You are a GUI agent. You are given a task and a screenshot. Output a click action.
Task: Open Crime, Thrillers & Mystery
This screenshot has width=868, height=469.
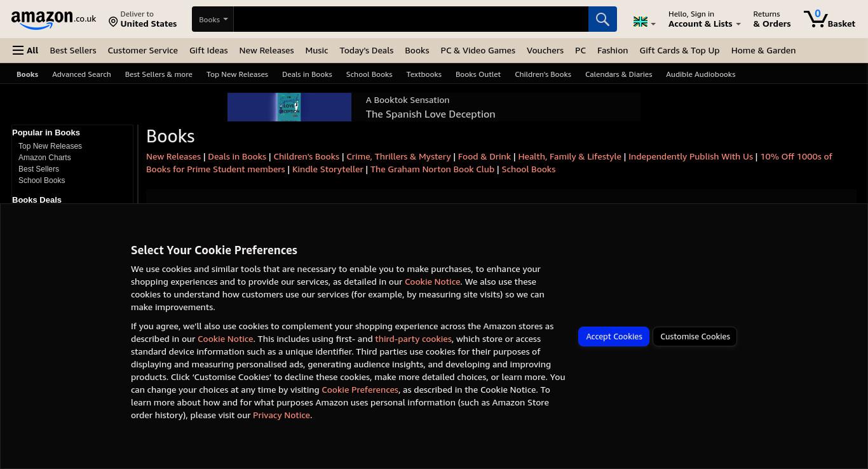click(398, 156)
